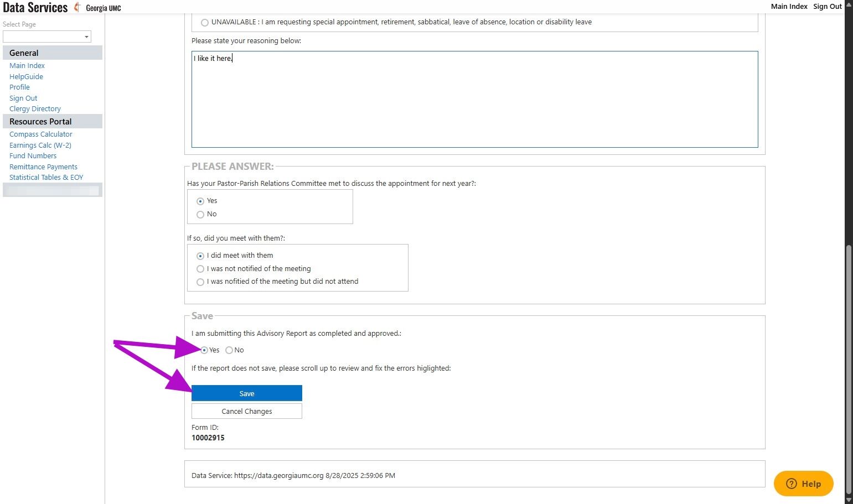
Task: Select the UNAVAILABLE radio option
Action: pos(205,23)
